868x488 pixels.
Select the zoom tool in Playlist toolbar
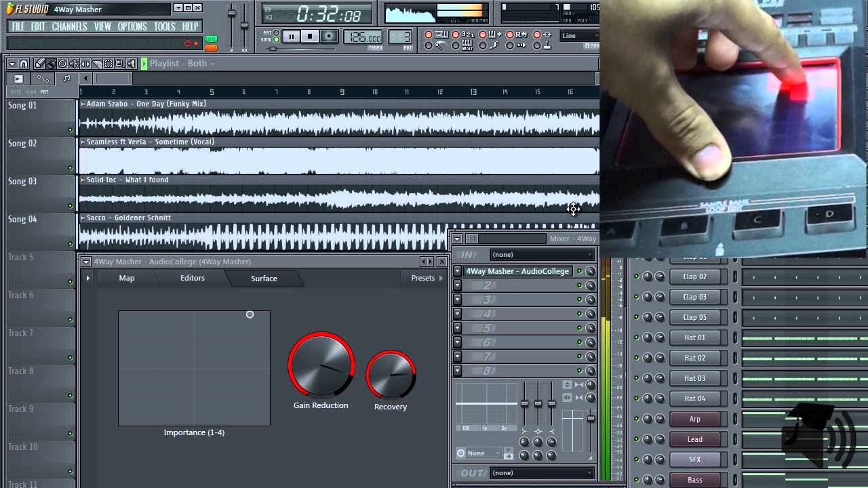(120, 64)
